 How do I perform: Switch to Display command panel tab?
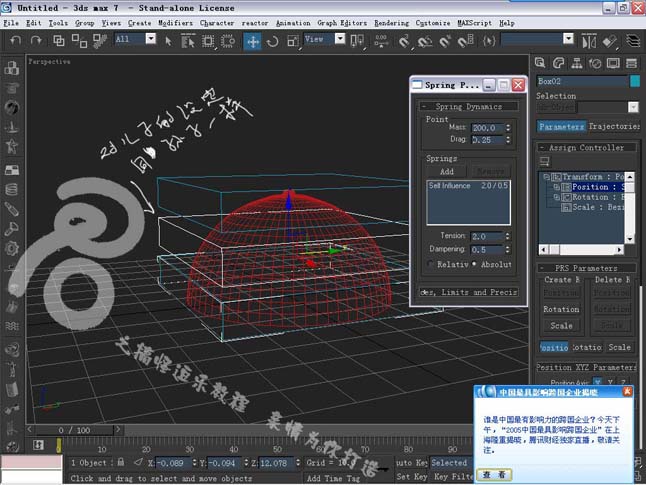(613, 63)
